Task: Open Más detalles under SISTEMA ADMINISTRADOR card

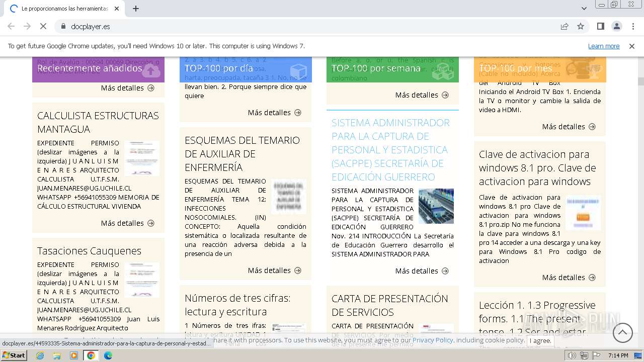Action: [x=422, y=271]
